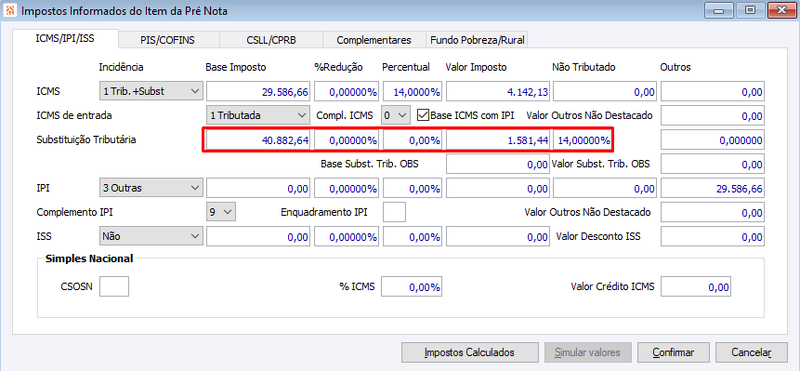Click IPI Não Tributado field
Screen dimensions: 800x371
(x=605, y=188)
